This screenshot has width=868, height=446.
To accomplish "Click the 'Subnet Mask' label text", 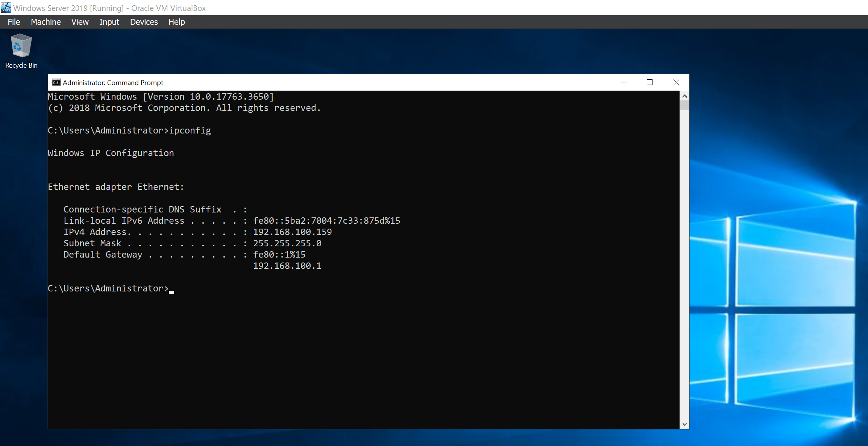I will (92, 243).
